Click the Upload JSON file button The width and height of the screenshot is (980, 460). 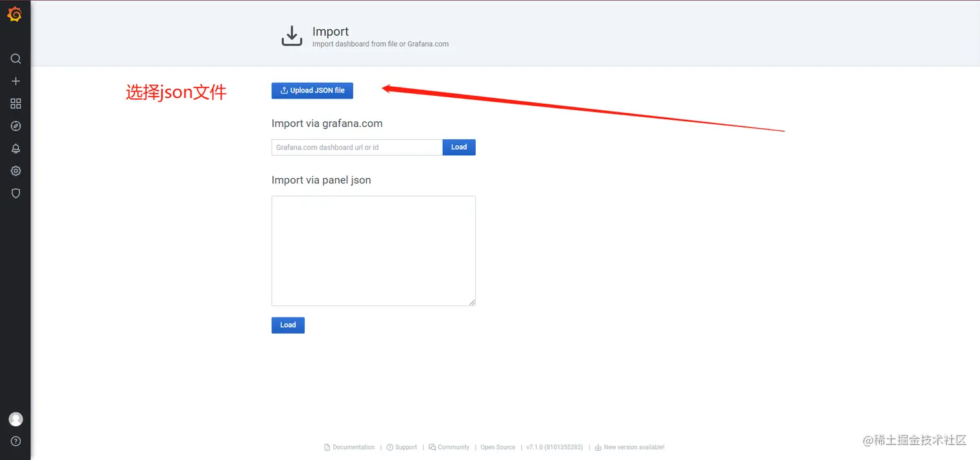pos(312,91)
